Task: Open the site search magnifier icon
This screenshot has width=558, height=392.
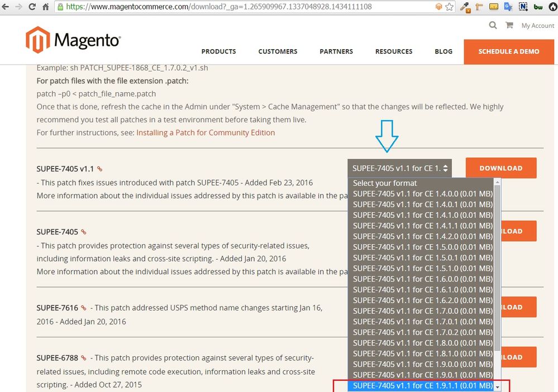Action: [493, 25]
